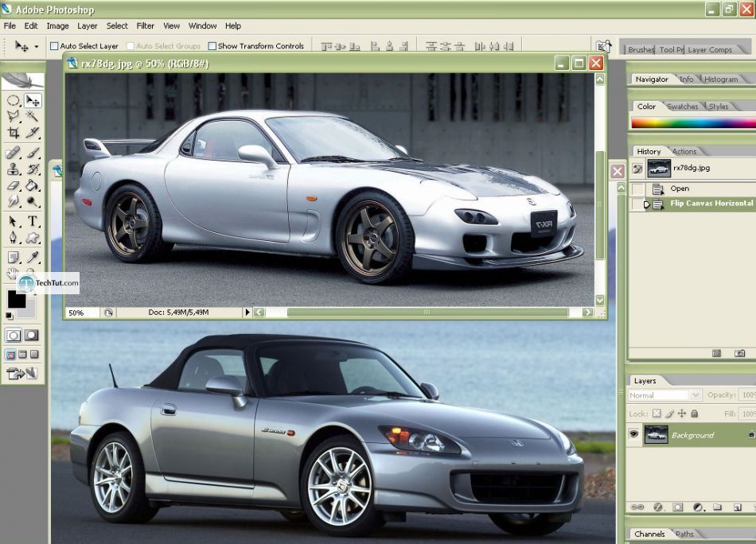Toggle lock image pixels brush icon
Viewport: 756px width, 544px height.
tap(669, 413)
